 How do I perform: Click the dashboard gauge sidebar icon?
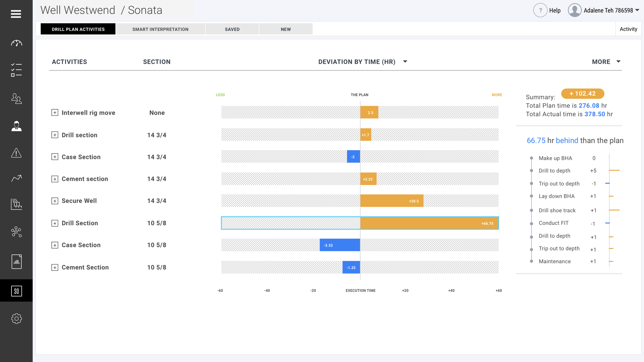pyautogui.click(x=16, y=43)
